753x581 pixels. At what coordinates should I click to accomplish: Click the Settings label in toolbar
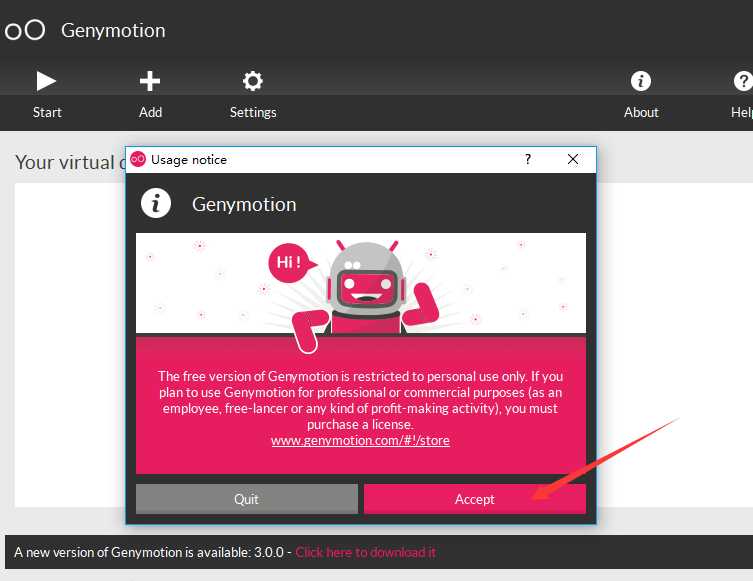pyautogui.click(x=253, y=112)
